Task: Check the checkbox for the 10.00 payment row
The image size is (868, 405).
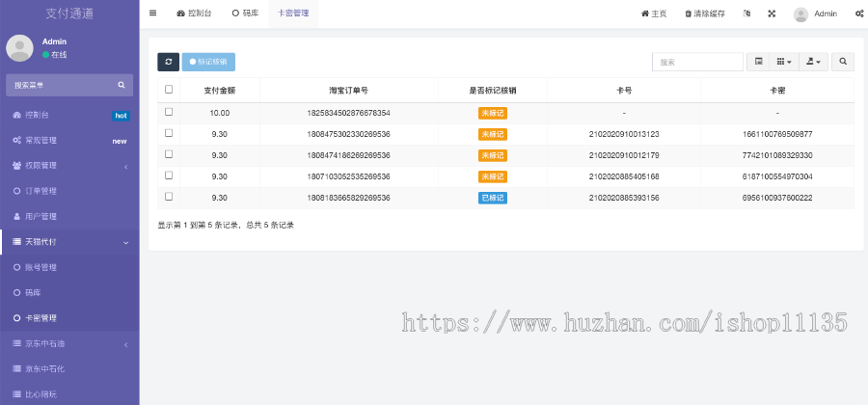Action: pyautogui.click(x=169, y=112)
